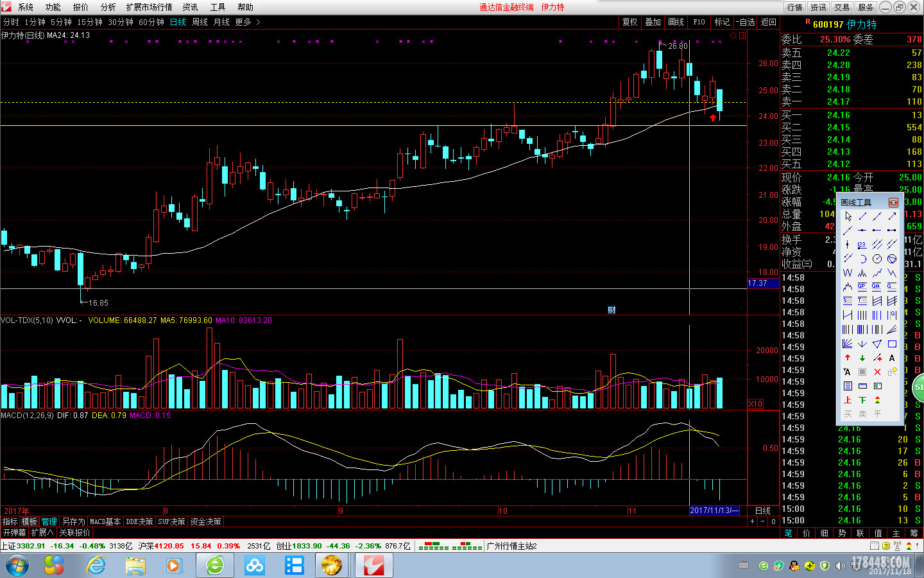Click the 指标 indicator tab
Screen dimensions: 924x578
[10, 521]
